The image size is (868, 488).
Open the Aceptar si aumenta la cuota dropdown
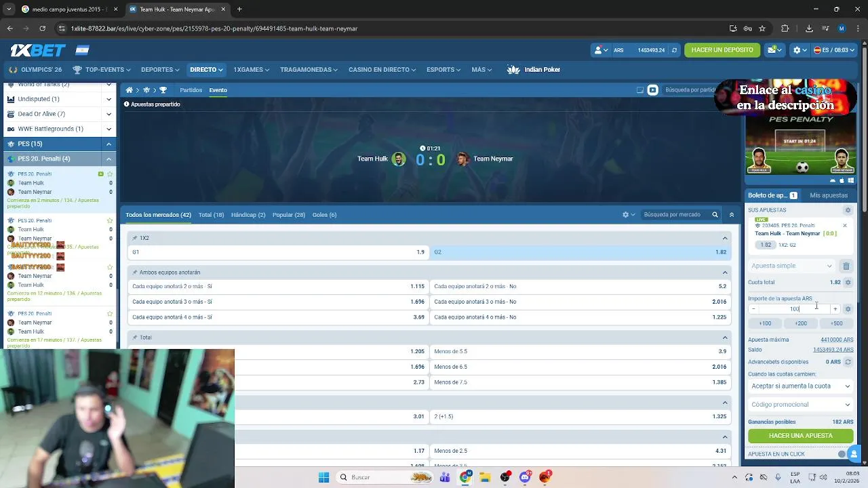click(x=801, y=386)
